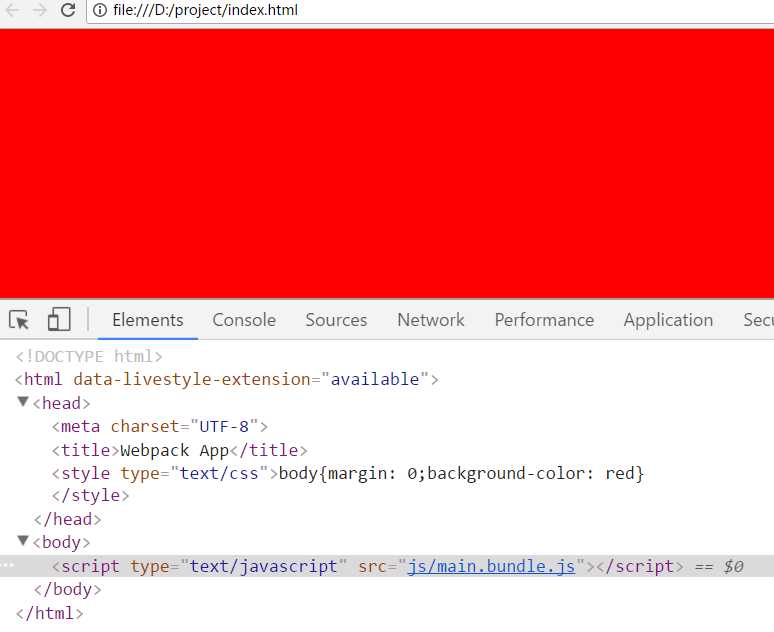Click the browser forward arrow
This screenshot has height=632, width=774.
[x=40, y=10]
